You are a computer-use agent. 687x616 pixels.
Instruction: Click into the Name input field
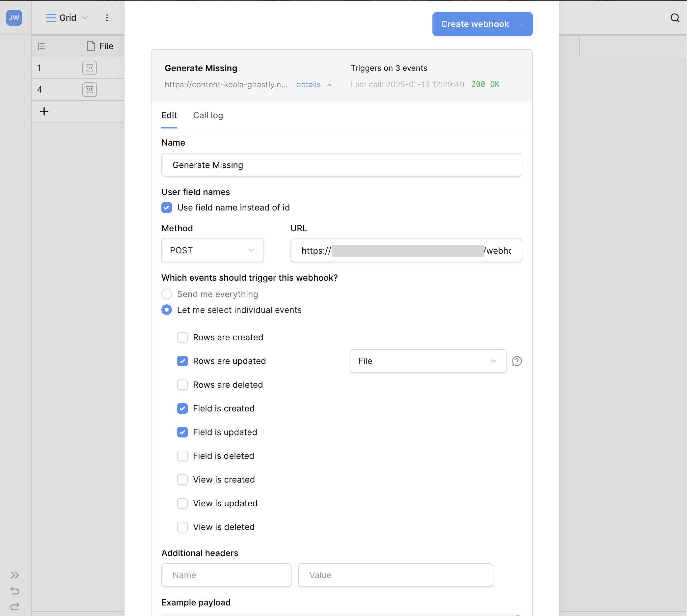coord(342,165)
